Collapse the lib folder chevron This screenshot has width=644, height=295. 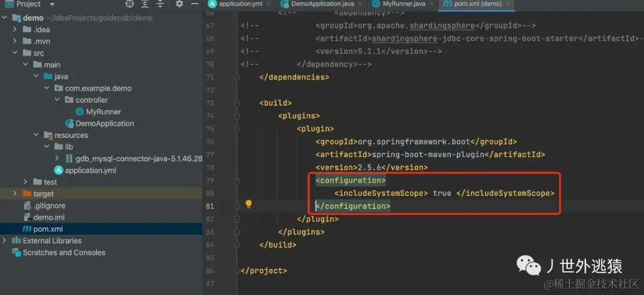pos(47,147)
